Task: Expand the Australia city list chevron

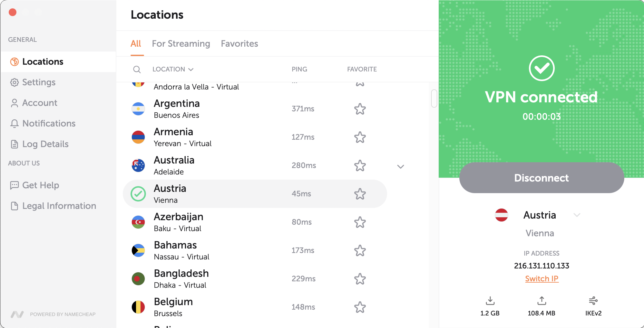Action: tap(400, 166)
